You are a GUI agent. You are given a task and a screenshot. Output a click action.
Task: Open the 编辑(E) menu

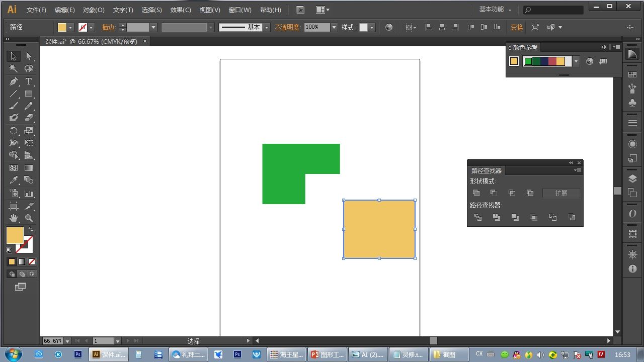[x=65, y=10]
